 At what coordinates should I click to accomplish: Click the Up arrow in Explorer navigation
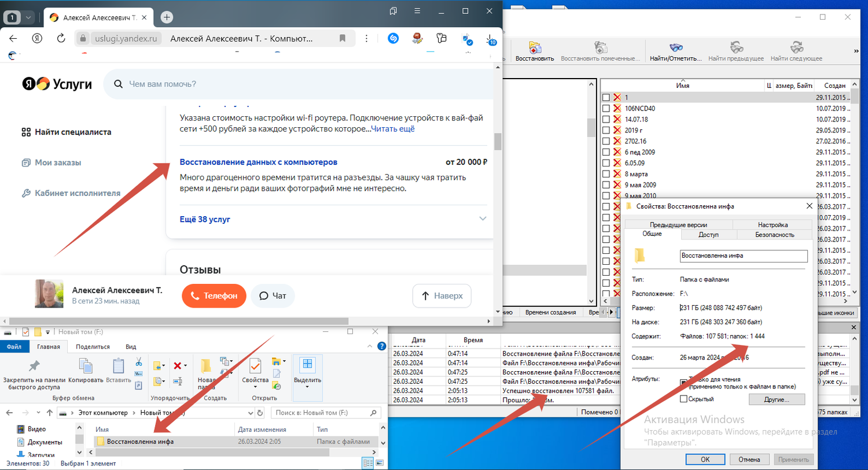[50, 413]
